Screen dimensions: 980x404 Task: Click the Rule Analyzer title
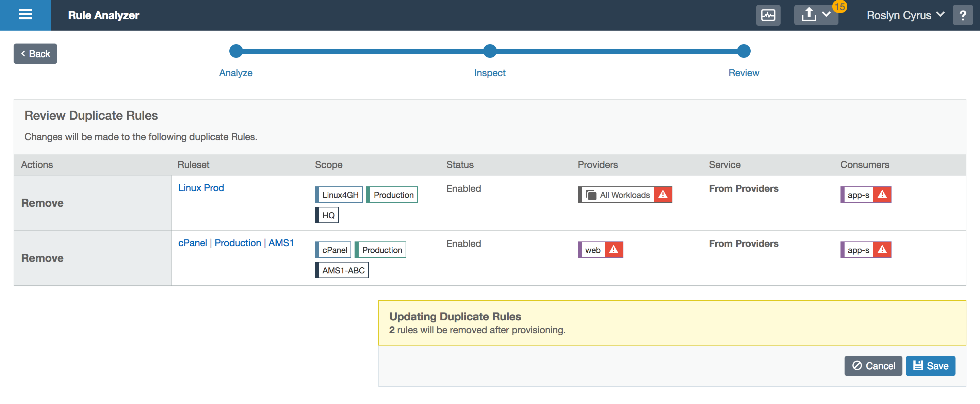pyautogui.click(x=103, y=15)
